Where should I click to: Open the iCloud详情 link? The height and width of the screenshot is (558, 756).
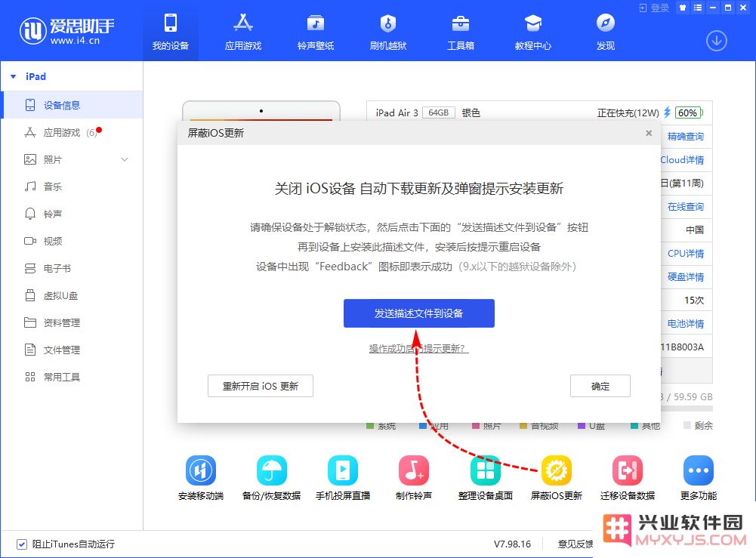point(682,160)
